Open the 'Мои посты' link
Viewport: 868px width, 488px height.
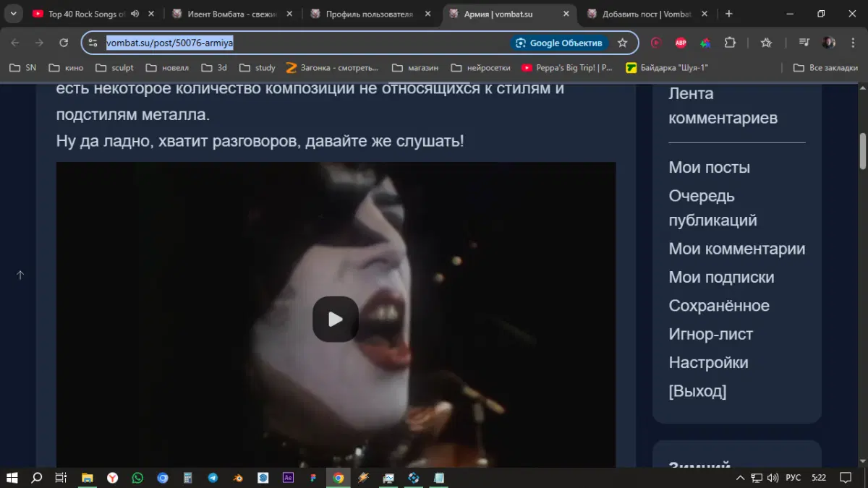pyautogui.click(x=709, y=167)
